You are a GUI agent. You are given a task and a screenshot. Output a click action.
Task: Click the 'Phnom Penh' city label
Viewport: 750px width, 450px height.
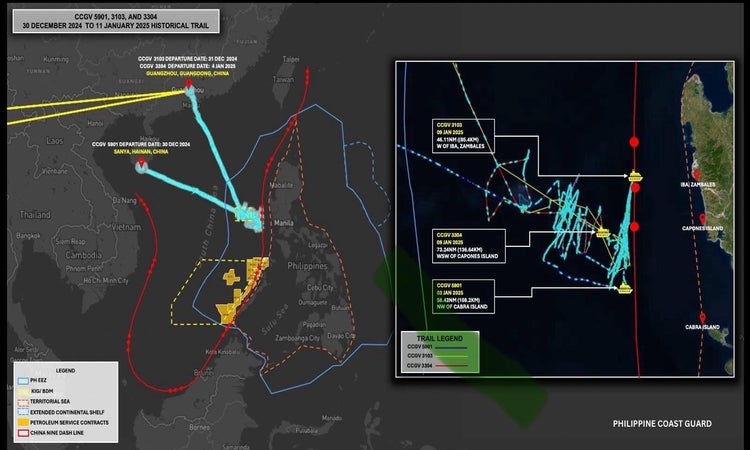coord(83,269)
